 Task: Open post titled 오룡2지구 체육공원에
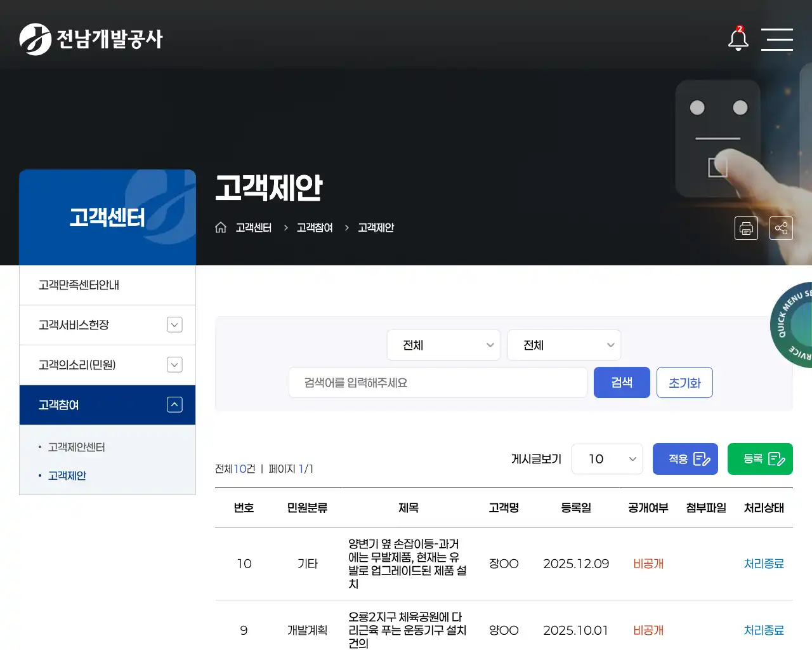(x=408, y=630)
